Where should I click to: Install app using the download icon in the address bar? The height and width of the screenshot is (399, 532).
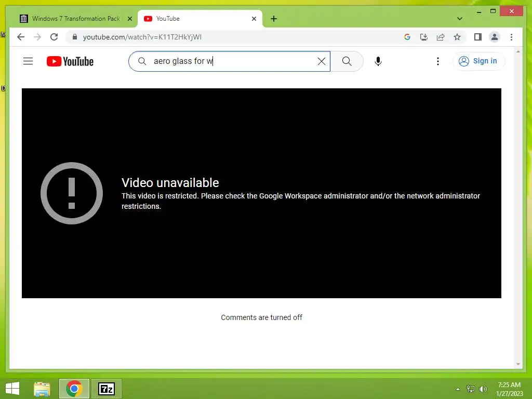pos(424,37)
